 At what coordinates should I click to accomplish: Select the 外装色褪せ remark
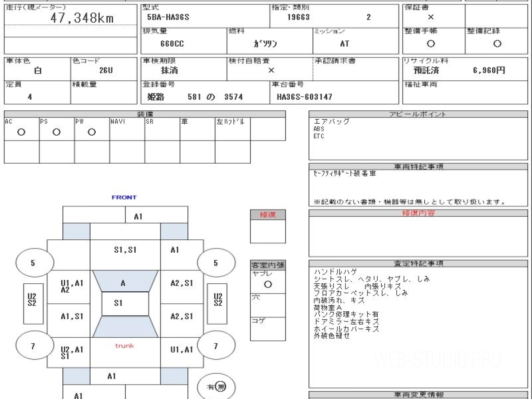[331, 336]
